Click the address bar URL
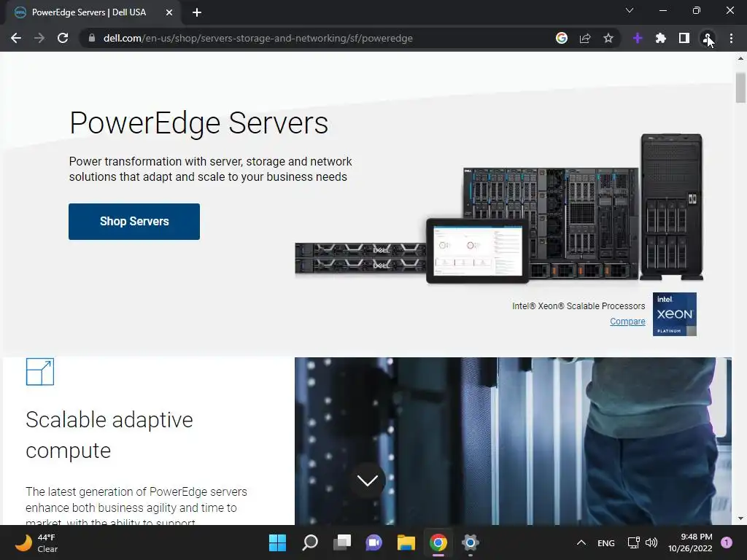 [x=258, y=38]
